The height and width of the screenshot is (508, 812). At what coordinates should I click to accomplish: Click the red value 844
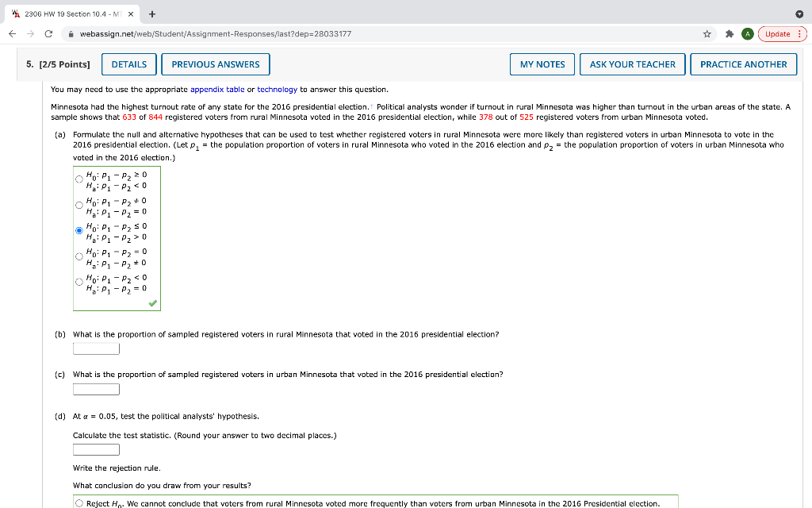coord(155,117)
